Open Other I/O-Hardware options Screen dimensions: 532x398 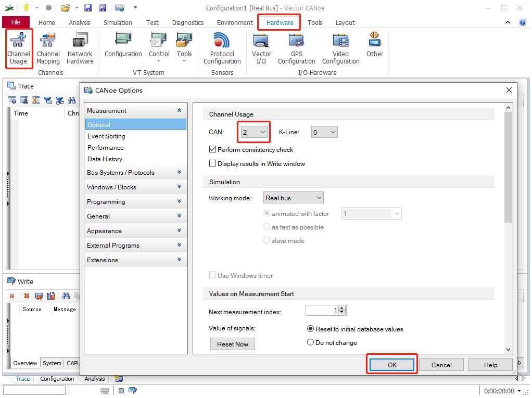pos(375,44)
